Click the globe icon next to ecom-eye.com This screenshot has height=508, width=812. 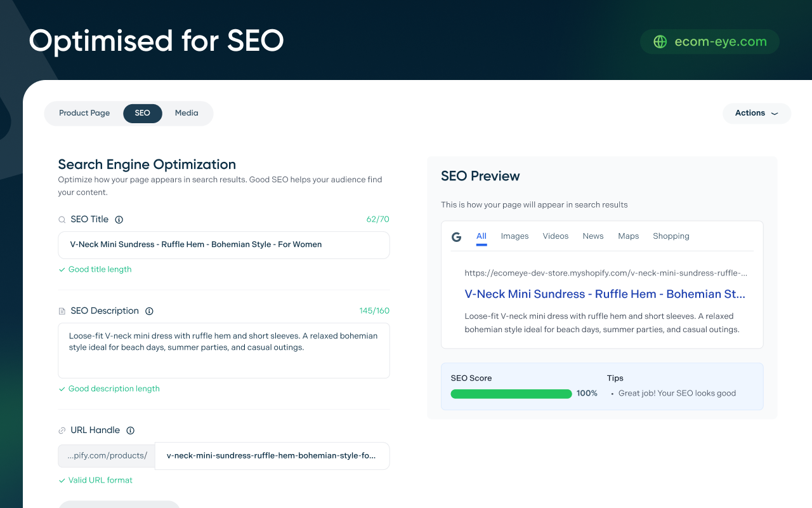tap(660, 42)
